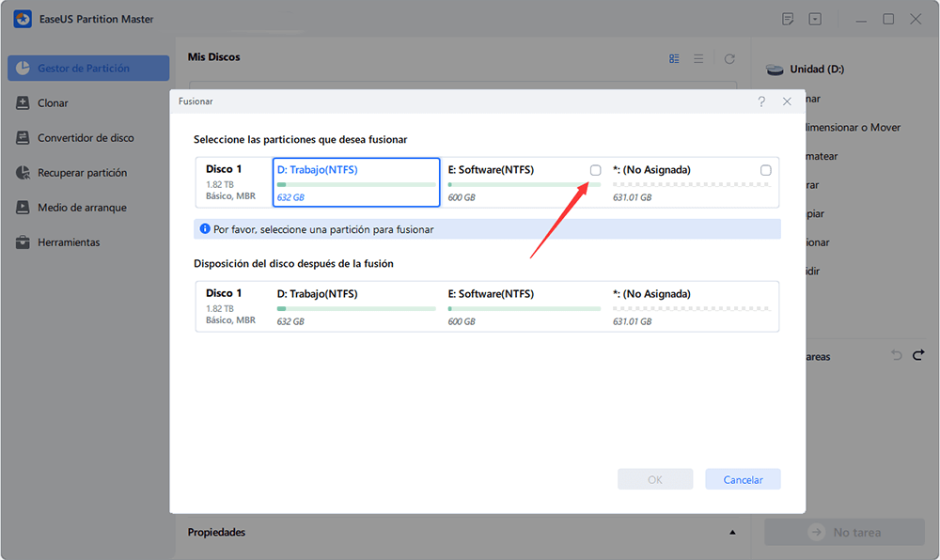Switch Mis Discos to list view icon

pos(698,58)
